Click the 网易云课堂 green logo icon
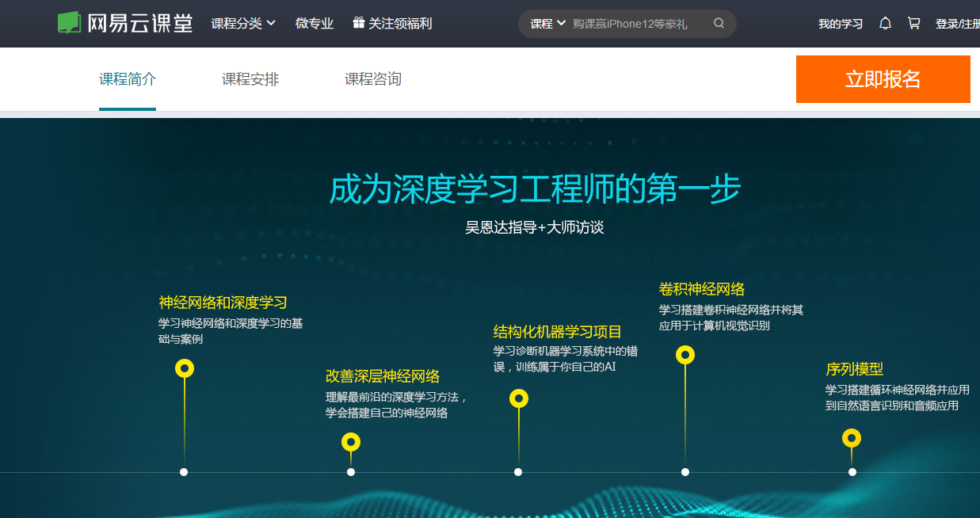 pyautogui.click(x=69, y=23)
